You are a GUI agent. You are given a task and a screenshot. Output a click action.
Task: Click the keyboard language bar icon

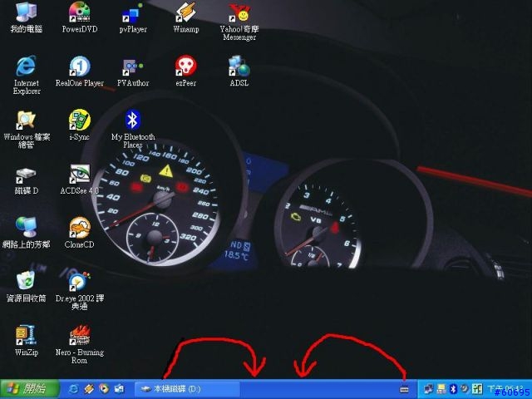pyautogui.click(x=404, y=389)
